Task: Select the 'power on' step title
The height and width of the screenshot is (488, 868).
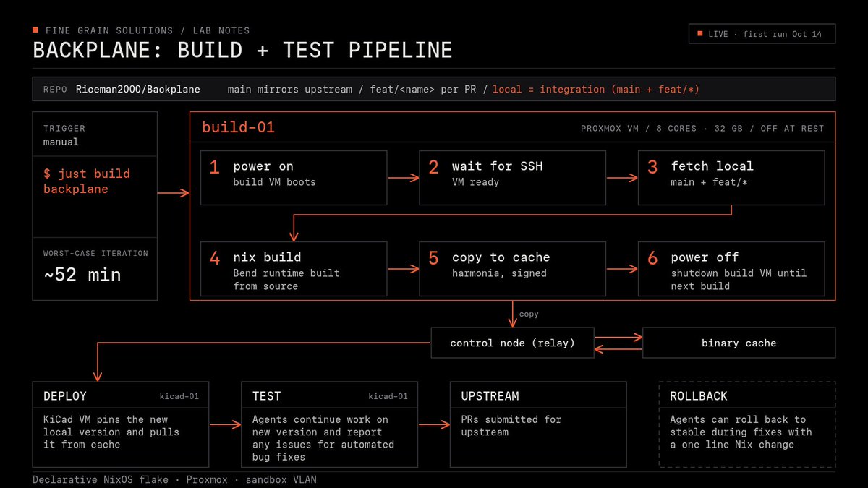Action: 263,166
